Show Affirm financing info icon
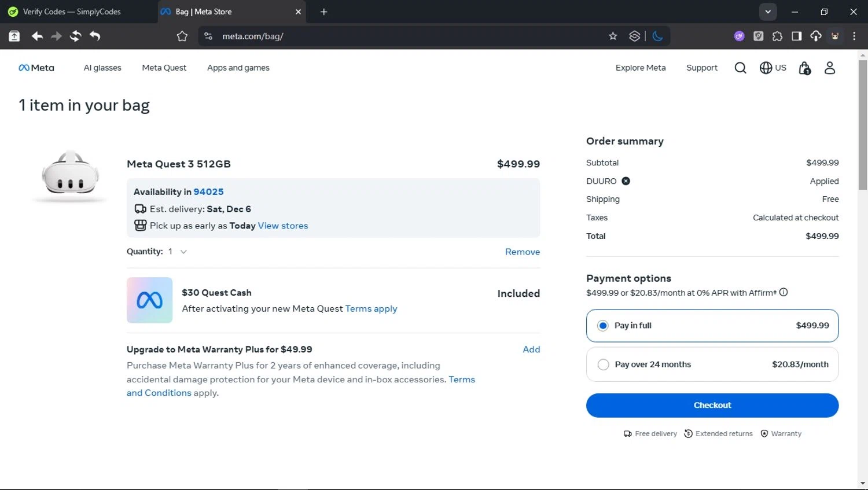Image resolution: width=868 pixels, height=490 pixels. [784, 292]
